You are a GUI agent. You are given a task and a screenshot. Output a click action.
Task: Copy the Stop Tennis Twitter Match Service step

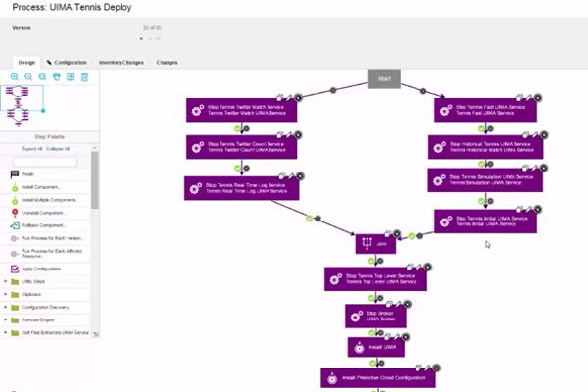(280, 98)
